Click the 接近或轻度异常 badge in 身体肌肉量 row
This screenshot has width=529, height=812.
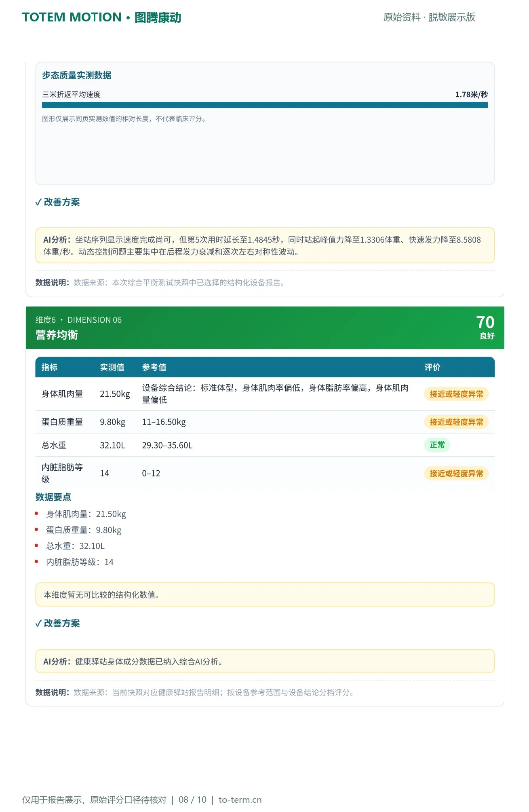(456, 394)
